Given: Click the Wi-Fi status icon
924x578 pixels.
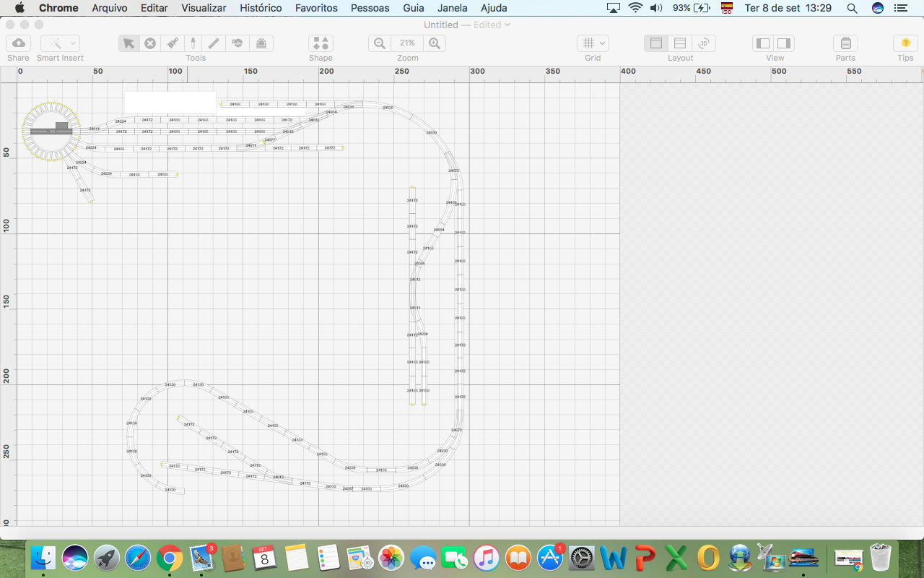Looking at the screenshot, I should pyautogui.click(x=635, y=8).
